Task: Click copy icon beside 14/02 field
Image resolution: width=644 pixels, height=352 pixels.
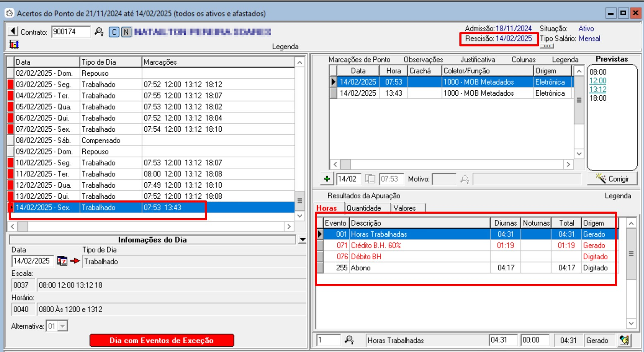Action: pos(370,179)
